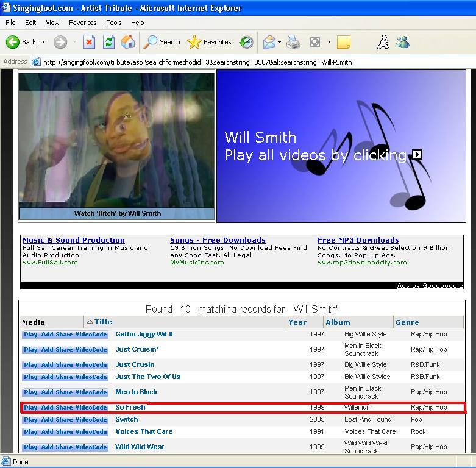Go to the Home page icon
The width and height of the screenshot is (476, 468).
[128, 42]
